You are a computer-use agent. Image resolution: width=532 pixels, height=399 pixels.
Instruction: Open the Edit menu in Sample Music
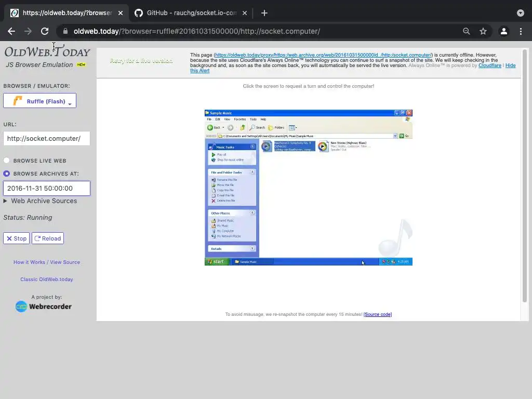click(218, 119)
